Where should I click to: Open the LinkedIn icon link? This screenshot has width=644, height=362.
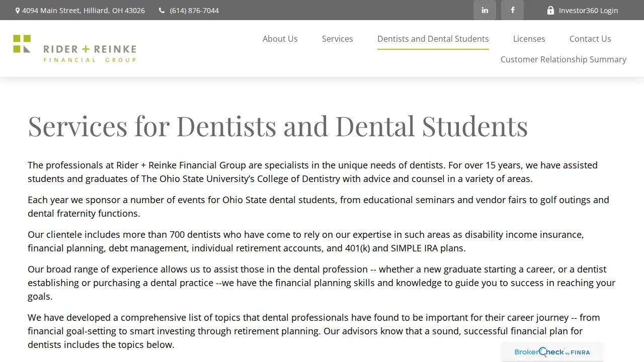pyautogui.click(x=485, y=10)
